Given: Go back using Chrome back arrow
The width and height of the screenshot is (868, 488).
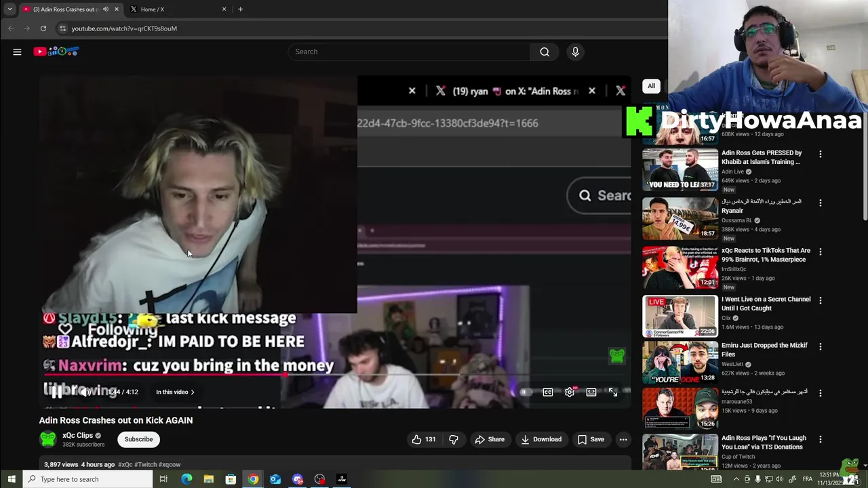Looking at the screenshot, I should (11, 28).
